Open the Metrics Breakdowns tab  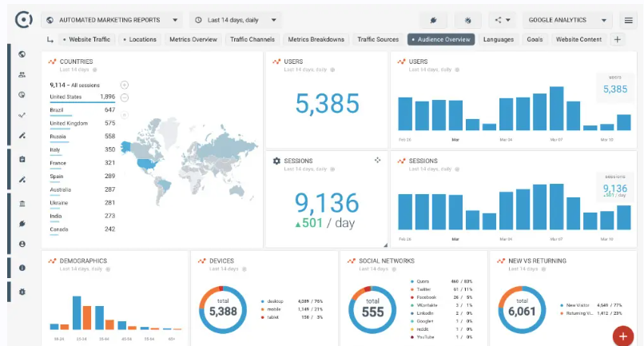point(316,39)
